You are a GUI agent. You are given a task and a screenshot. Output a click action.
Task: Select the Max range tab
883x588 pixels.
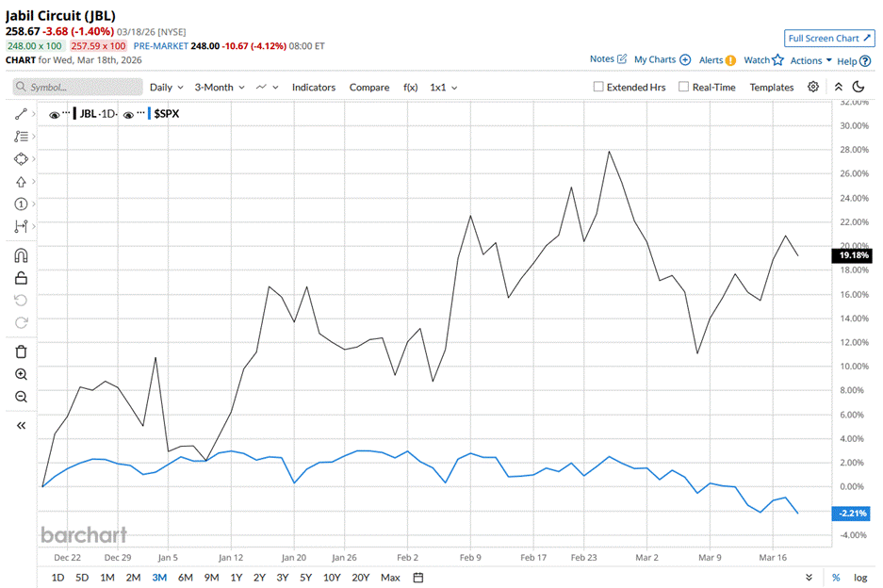coord(390,578)
